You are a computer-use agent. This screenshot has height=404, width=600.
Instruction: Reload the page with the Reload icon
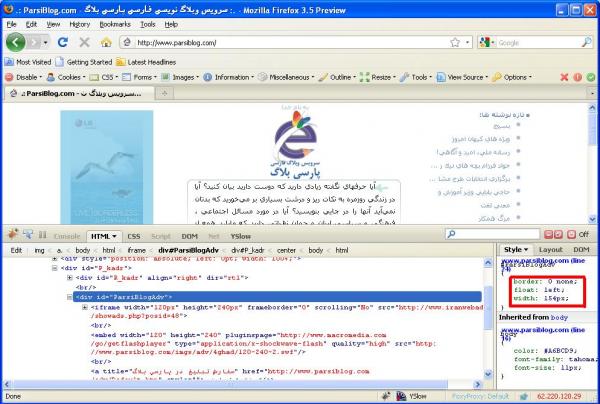tap(63, 42)
